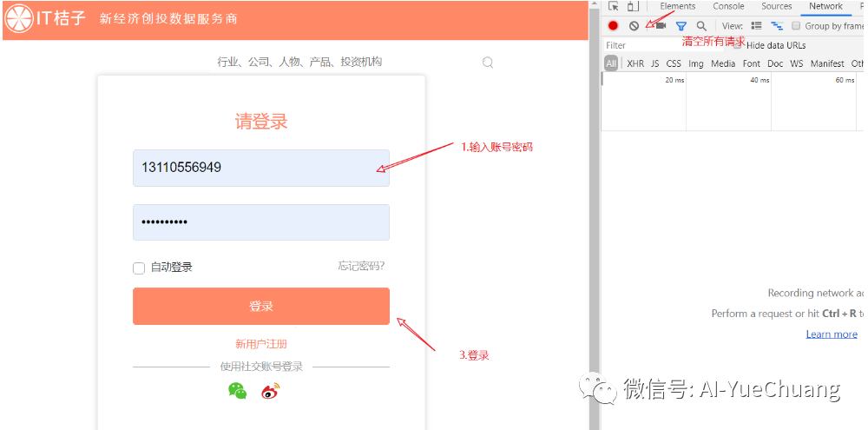Click the 20 ms timeline tick
Image resolution: width=868 pixels, height=430 pixels.
click(x=674, y=80)
